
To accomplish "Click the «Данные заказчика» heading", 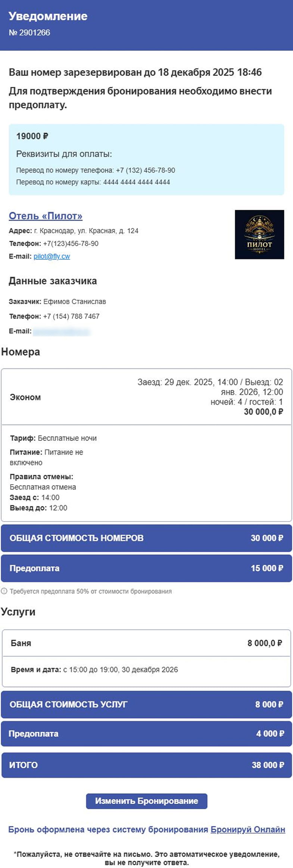I will point(53,281).
